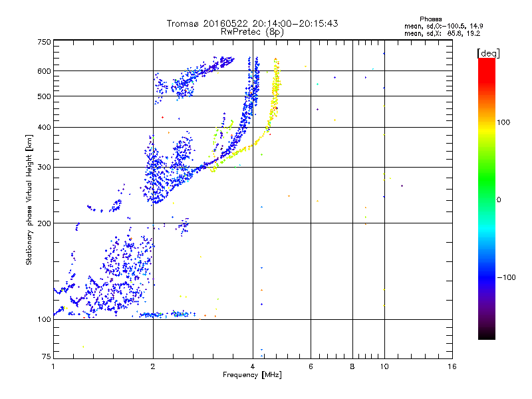
Task: Click the 'Frequency [MHz]' axis label
Action: click(252, 375)
